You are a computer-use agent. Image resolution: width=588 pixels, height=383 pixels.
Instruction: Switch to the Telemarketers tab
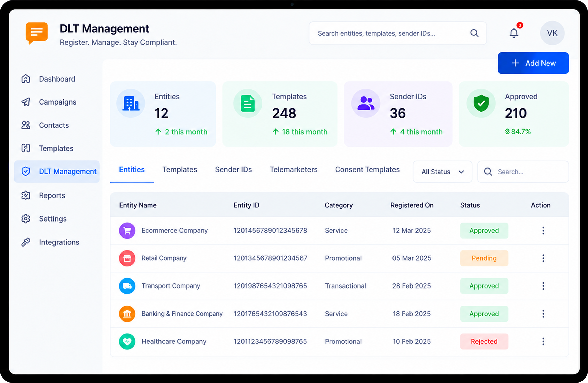293,169
